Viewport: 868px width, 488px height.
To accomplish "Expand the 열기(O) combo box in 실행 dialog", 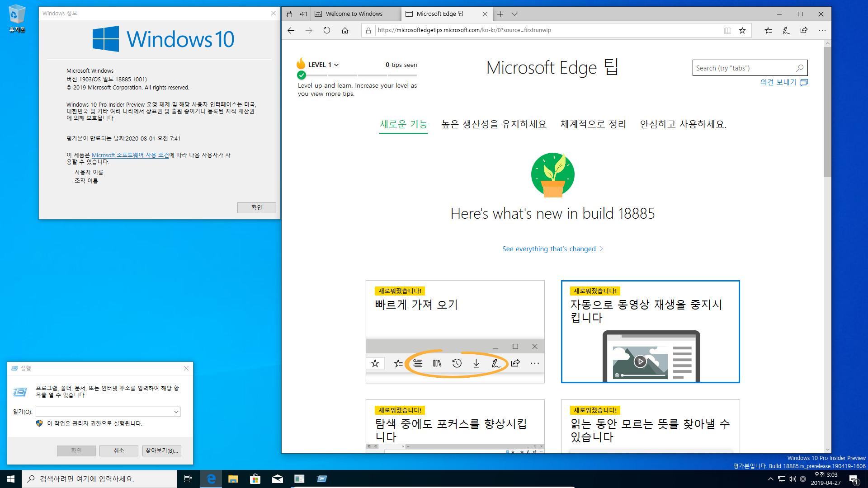I will [176, 412].
